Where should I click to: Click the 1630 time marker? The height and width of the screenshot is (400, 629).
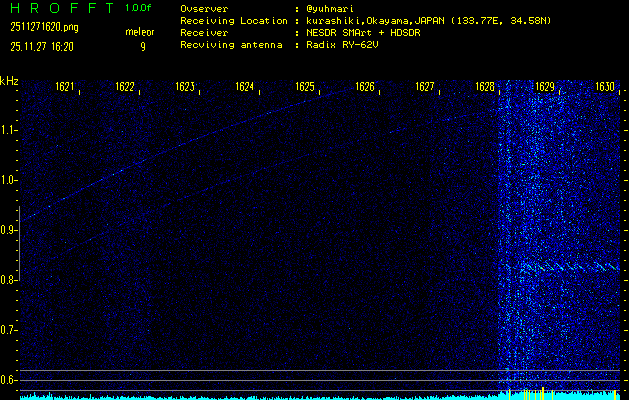tap(605, 87)
